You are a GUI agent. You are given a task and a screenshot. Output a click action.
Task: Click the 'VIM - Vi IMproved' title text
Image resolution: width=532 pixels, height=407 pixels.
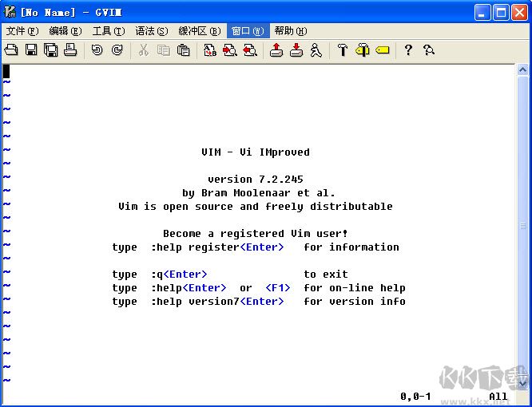coord(256,152)
